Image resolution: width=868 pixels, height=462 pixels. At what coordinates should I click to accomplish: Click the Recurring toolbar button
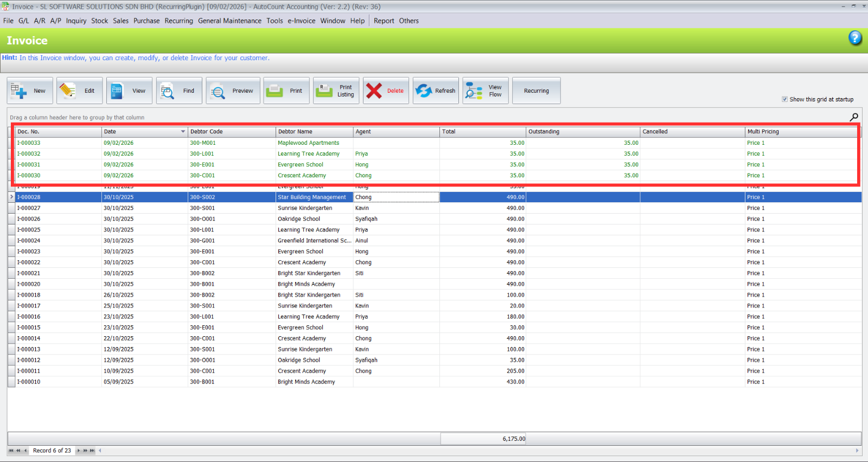[536, 91]
